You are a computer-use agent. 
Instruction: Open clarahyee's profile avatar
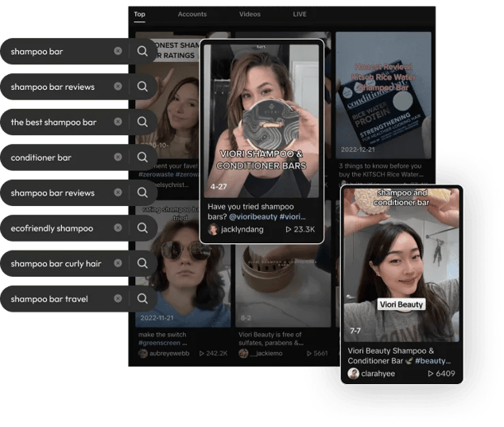[x=353, y=374]
